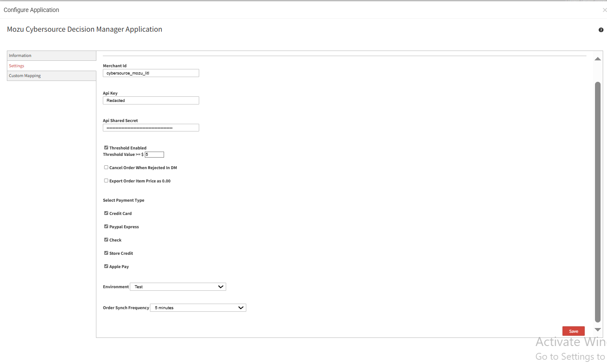The width and height of the screenshot is (607, 364).
Task: Uncheck the Check payment type
Action: 106,239
